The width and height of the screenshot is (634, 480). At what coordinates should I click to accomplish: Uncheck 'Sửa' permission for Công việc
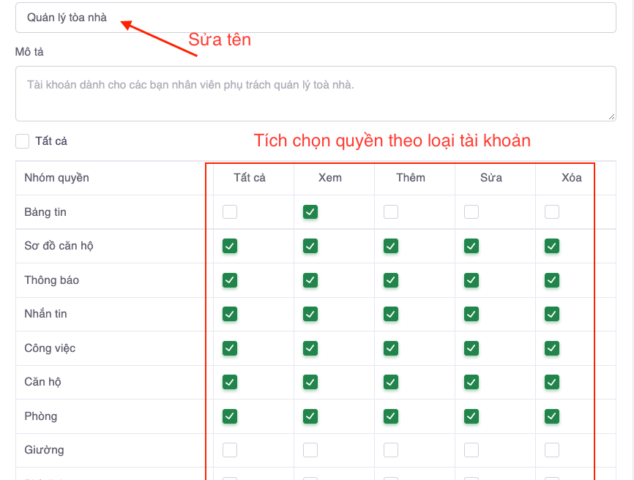(471, 348)
